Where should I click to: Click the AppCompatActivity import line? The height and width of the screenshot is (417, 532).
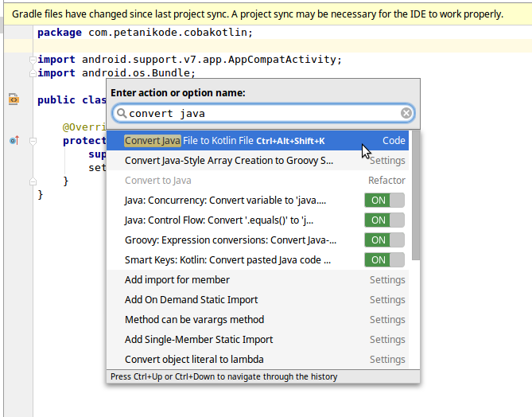[190, 60]
